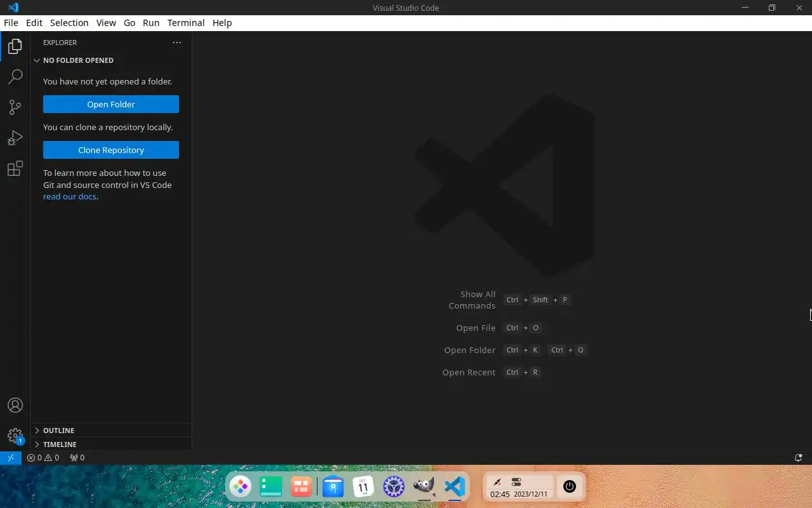Image resolution: width=812 pixels, height=508 pixels.
Task: Click the Open Folder button
Action: [111, 104]
